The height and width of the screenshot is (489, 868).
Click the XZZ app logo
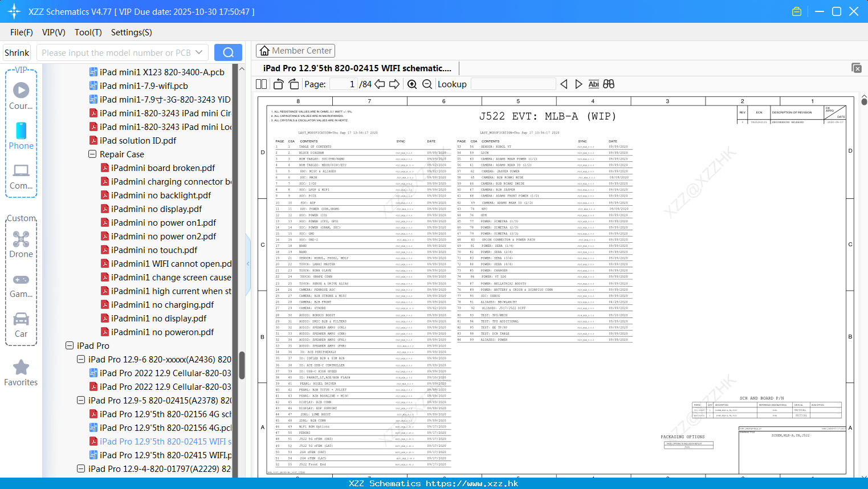(14, 11)
